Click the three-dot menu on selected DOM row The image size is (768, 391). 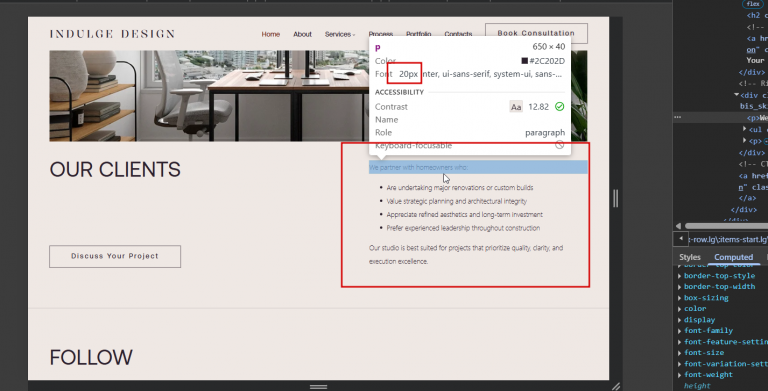coord(677,118)
